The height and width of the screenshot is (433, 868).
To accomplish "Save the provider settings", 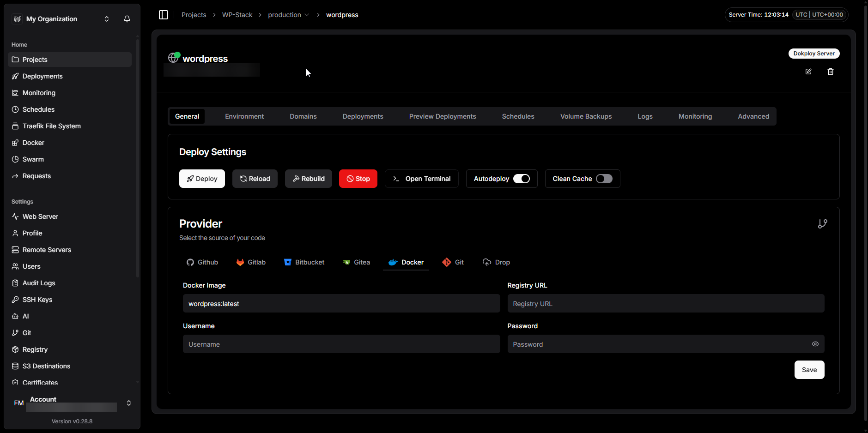I will pos(809,370).
